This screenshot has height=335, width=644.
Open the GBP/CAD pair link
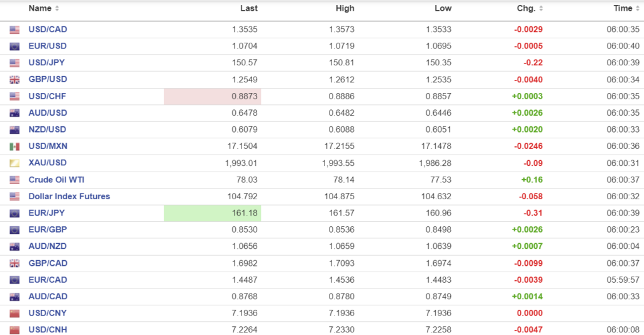48,263
